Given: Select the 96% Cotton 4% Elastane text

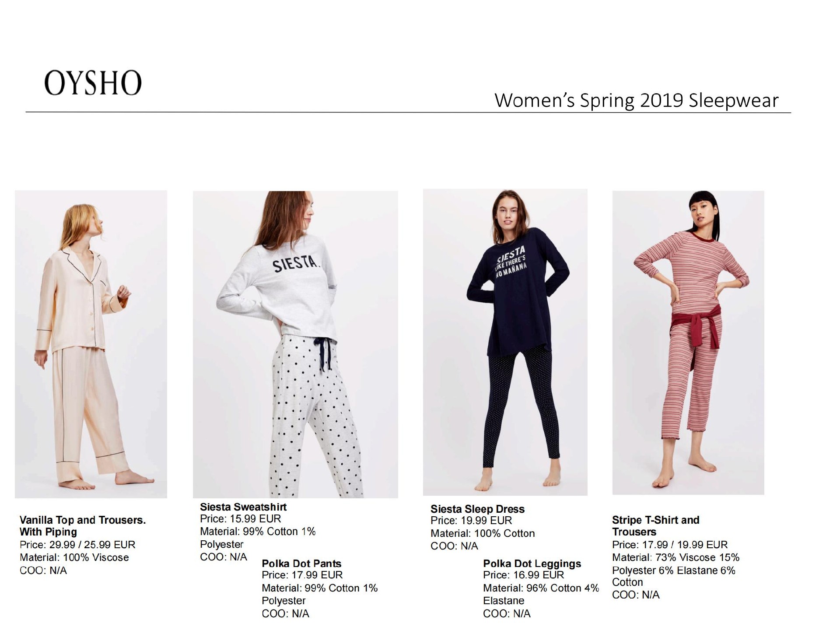Looking at the screenshot, I should click(541, 594).
